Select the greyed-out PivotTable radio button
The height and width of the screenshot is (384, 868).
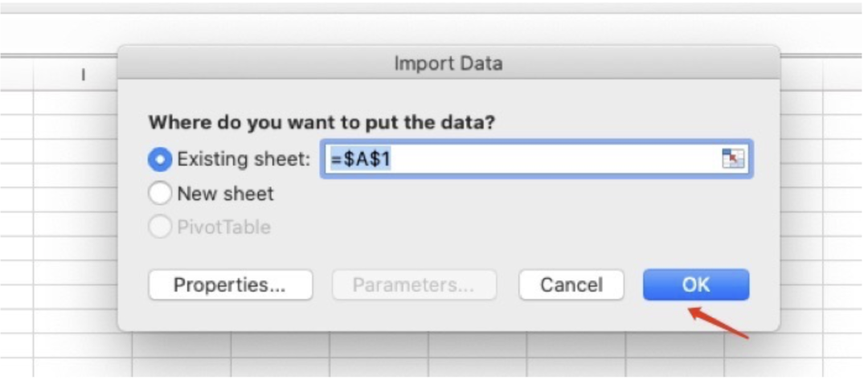160,227
